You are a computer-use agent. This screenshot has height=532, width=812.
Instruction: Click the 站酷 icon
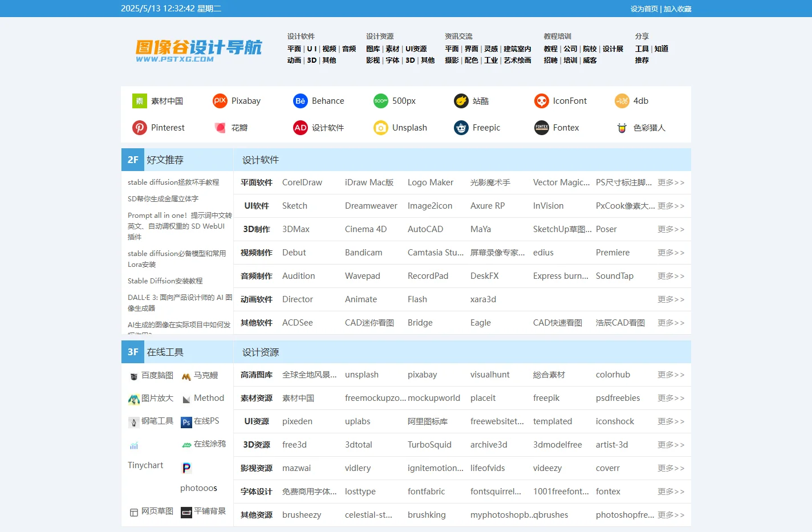point(461,101)
